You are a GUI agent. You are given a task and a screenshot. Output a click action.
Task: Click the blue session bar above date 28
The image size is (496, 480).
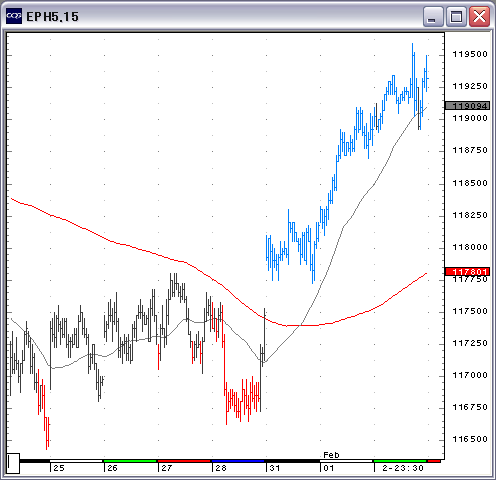click(x=238, y=461)
